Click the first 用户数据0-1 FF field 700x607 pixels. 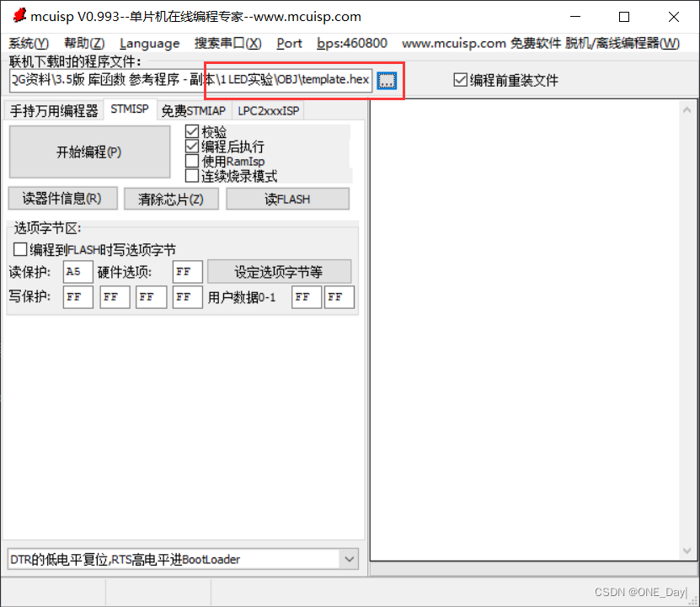307,297
